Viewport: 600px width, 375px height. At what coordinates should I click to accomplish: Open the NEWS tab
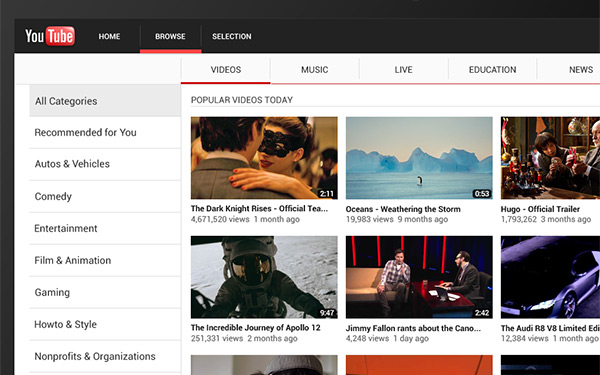click(x=581, y=70)
